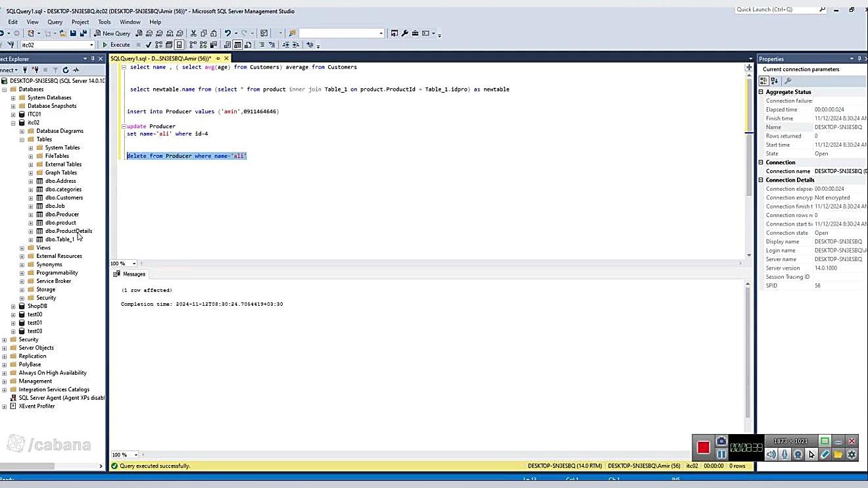Collapse the Connection Details section
Screen dimensions: 868x488
[x=761, y=180]
